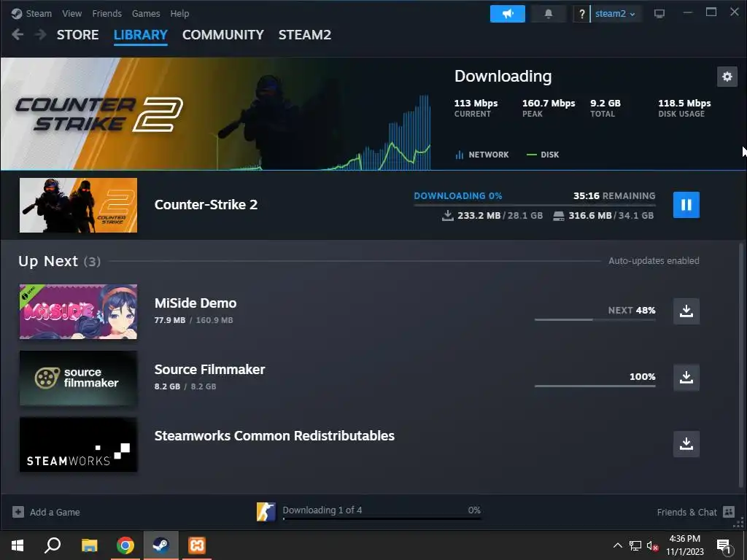Image resolution: width=747 pixels, height=560 pixels.
Task: Open the announcements megaphone button
Action: coord(508,14)
